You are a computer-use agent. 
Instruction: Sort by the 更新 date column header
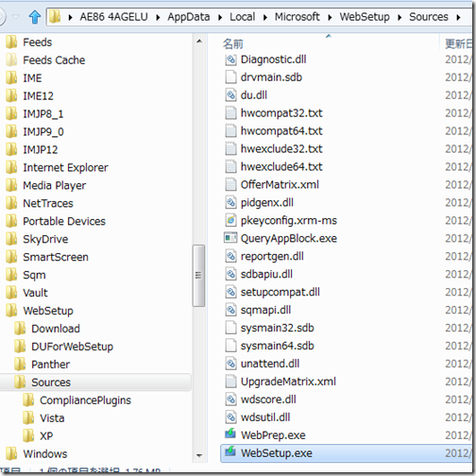(458, 43)
